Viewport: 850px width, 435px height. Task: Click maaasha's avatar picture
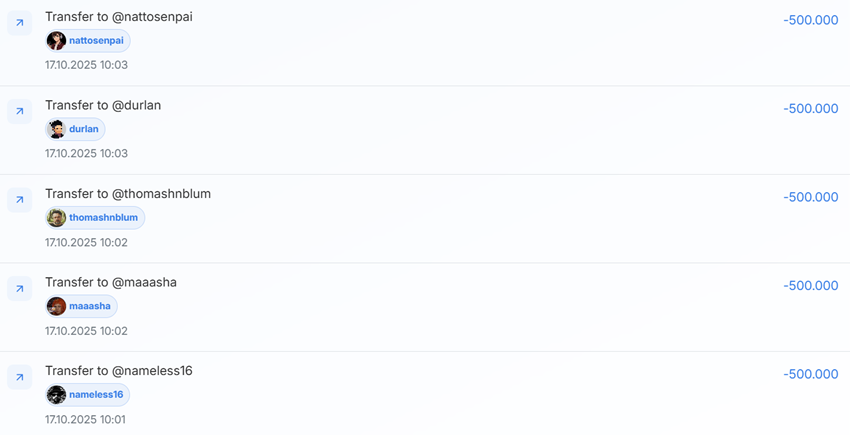tap(56, 306)
